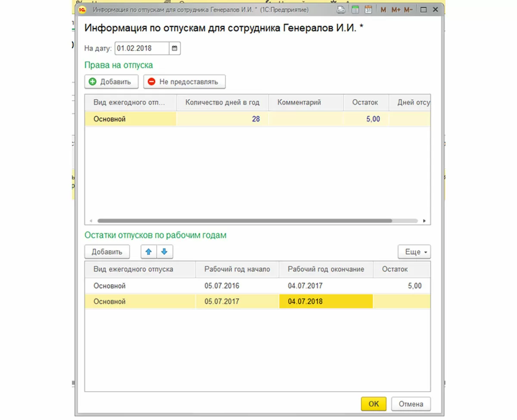Move row down with blue down arrow
The width and height of the screenshot is (517, 420).
pyautogui.click(x=164, y=252)
